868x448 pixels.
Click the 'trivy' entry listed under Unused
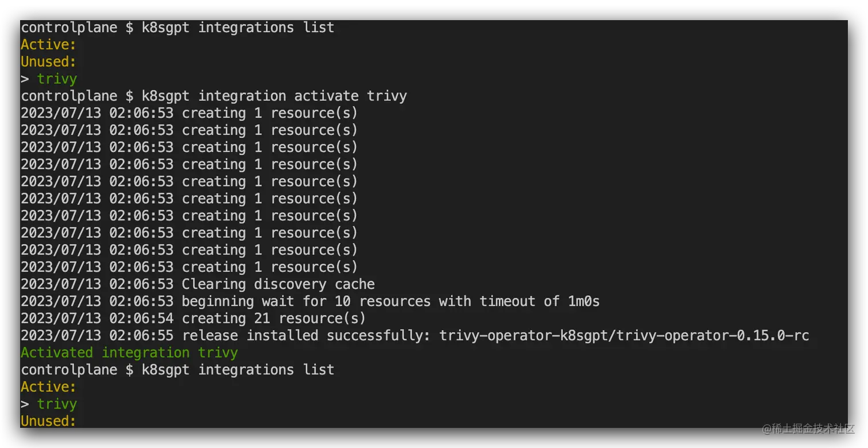click(x=57, y=79)
